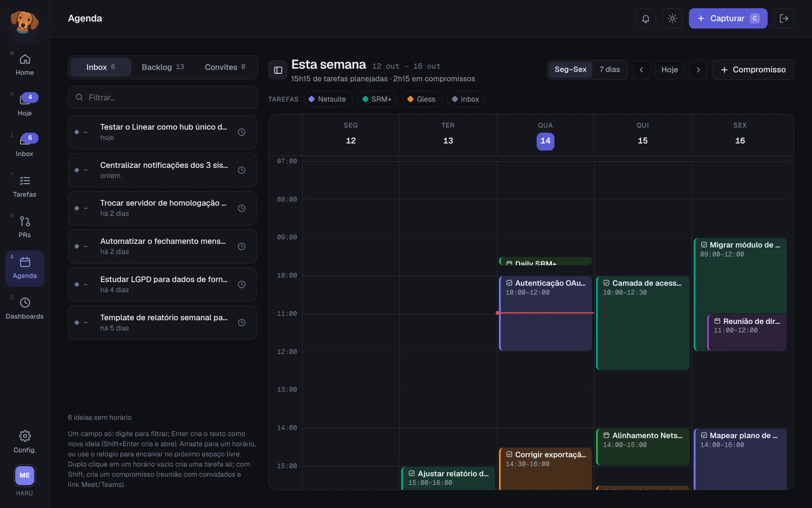This screenshot has height=508, width=812.
Task: Click status dot of Testar o Linear
Action: (77, 132)
